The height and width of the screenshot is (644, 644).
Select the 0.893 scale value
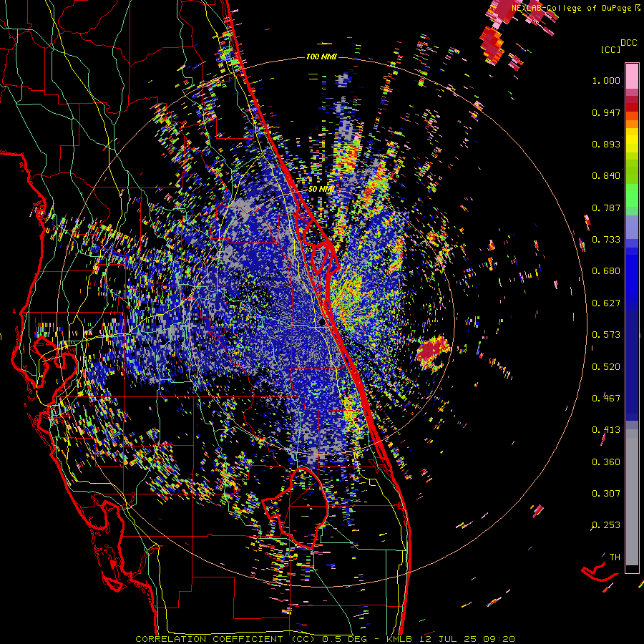click(x=606, y=144)
